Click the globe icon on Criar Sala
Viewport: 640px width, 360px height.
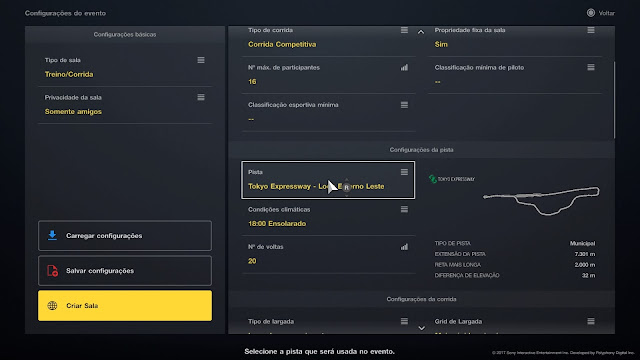point(52,305)
